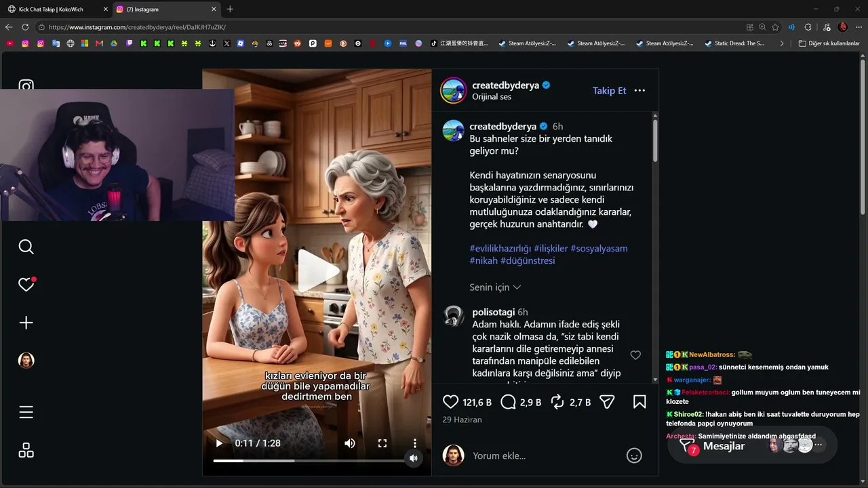Open the Reddit bookmark icon

coord(297,43)
